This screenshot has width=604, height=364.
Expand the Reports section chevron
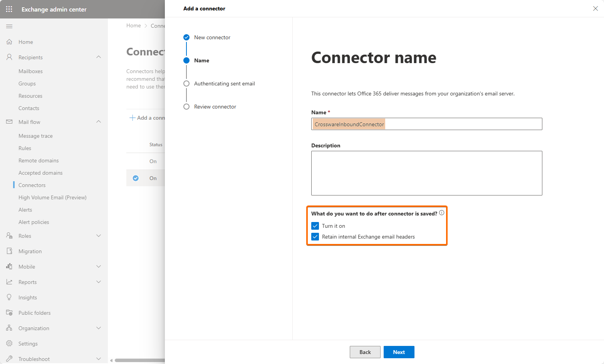point(99,282)
